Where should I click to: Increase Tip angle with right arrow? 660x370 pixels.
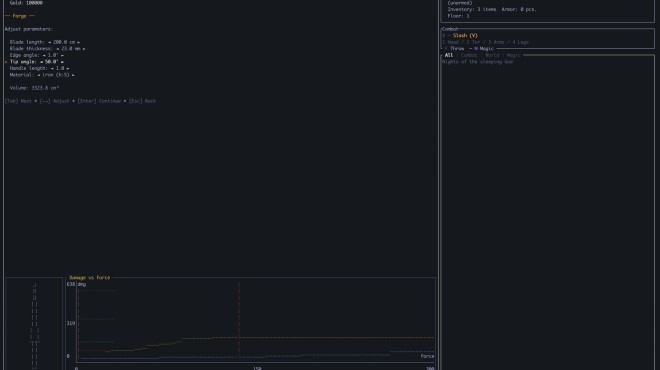(x=62, y=62)
